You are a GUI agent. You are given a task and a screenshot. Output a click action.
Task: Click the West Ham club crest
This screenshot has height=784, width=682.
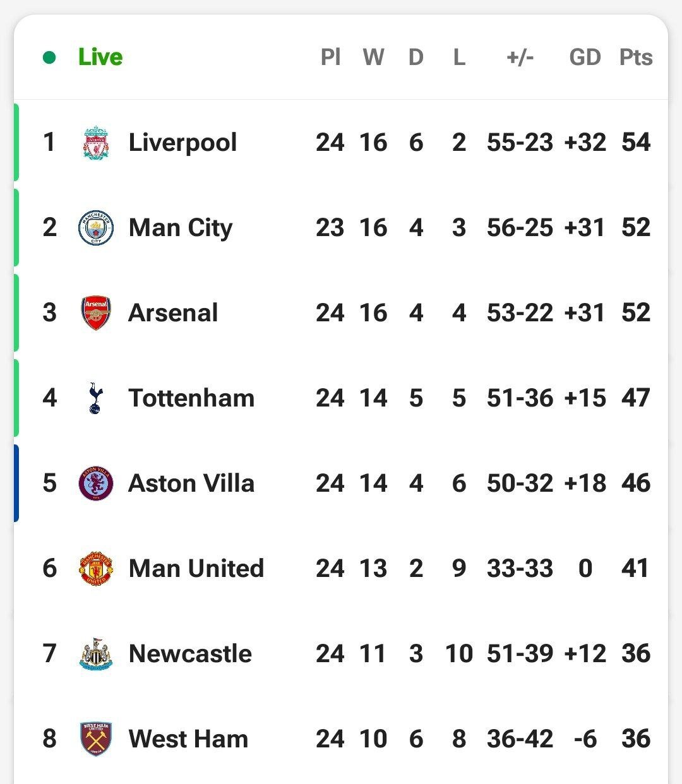96,739
